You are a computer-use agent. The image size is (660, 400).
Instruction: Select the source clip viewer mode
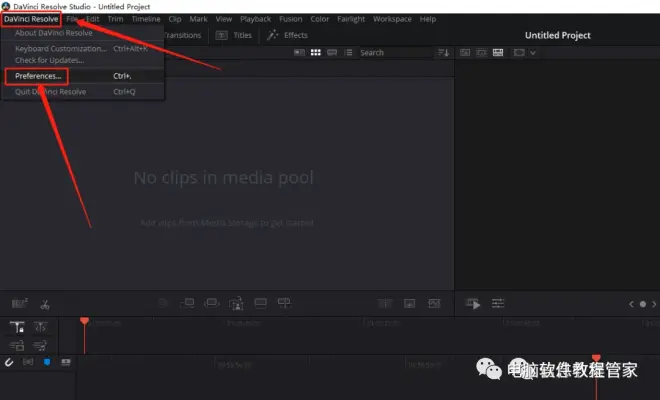tap(465, 52)
